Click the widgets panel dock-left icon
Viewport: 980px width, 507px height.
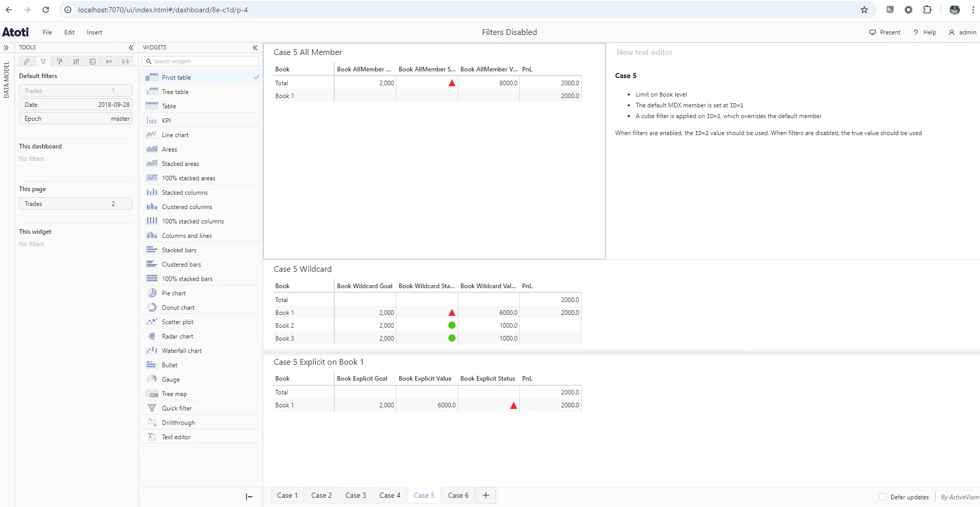(x=249, y=496)
